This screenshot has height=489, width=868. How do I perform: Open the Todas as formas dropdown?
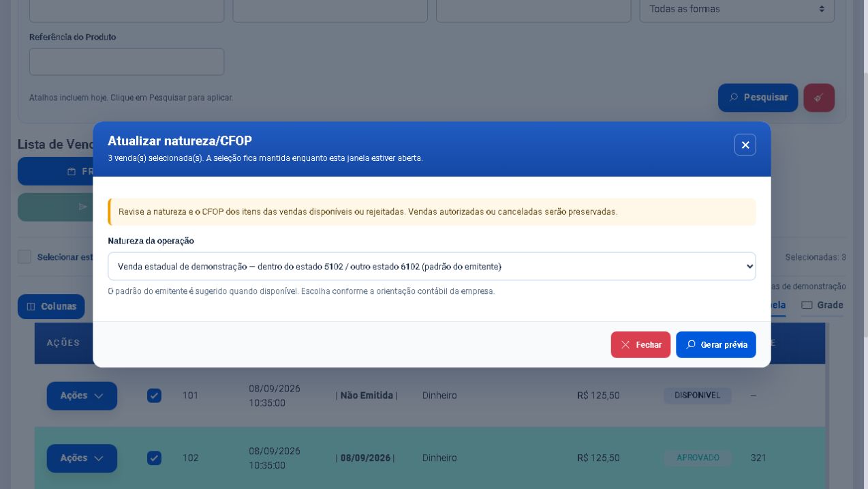(x=737, y=9)
